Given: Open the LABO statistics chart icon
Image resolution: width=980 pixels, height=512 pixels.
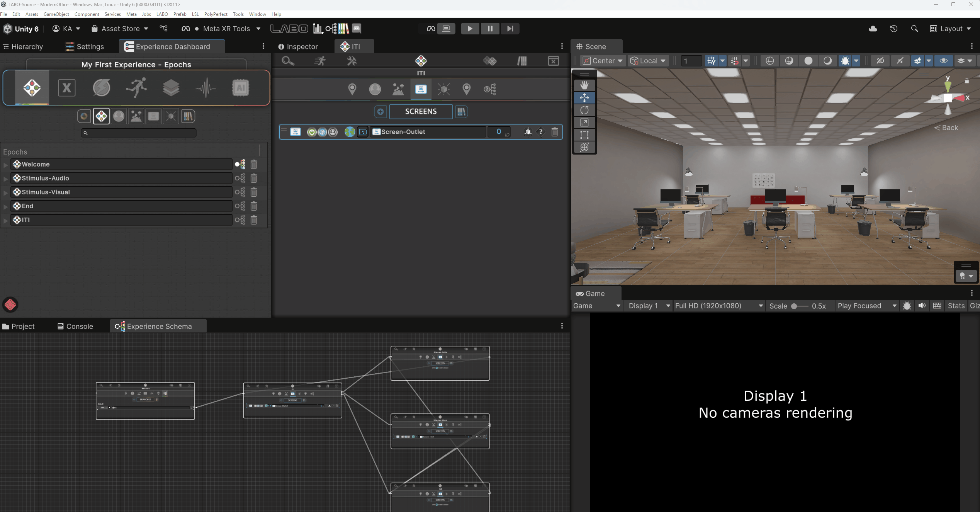Looking at the screenshot, I should (x=318, y=29).
